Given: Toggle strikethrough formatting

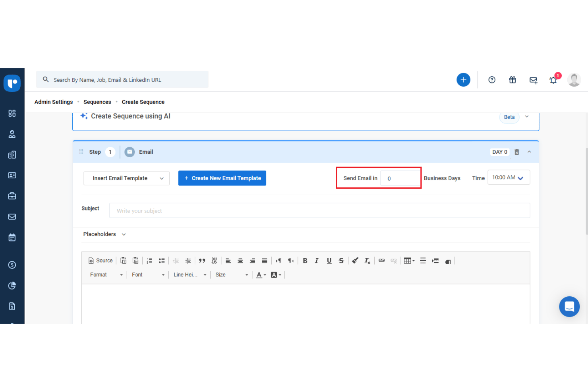Looking at the screenshot, I should pos(341,261).
